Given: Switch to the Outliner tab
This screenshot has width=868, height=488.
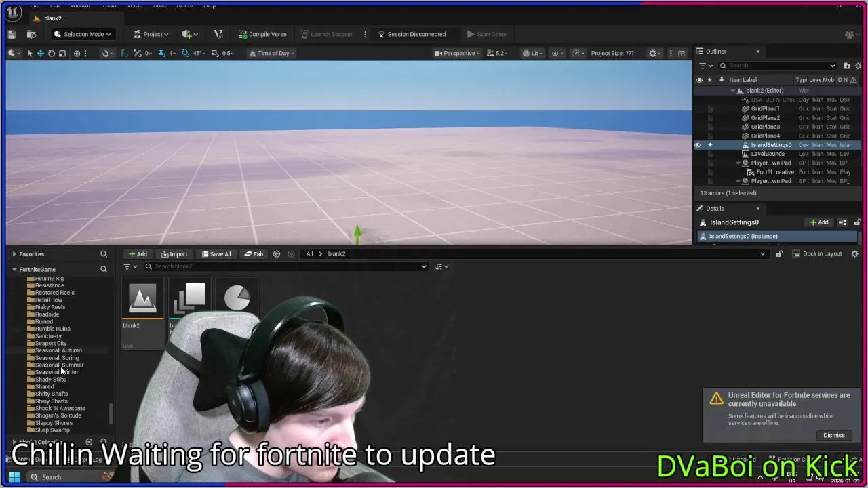Looking at the screenshot, I should pyautogui.click(x=715, y=51).
